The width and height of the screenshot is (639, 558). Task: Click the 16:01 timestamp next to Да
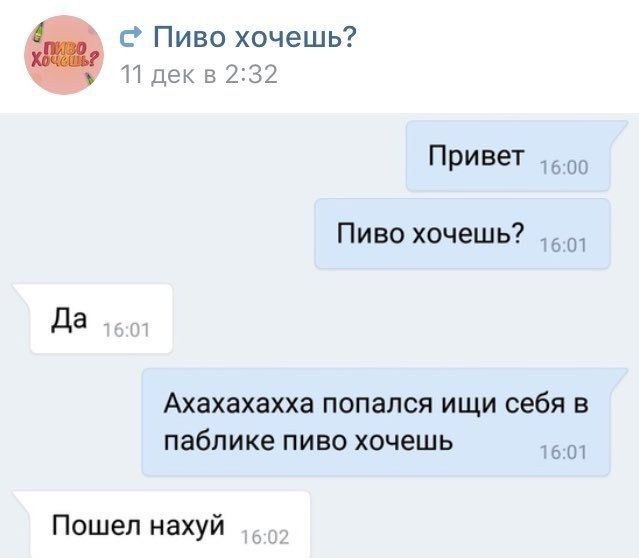click(x=127, y=330)
